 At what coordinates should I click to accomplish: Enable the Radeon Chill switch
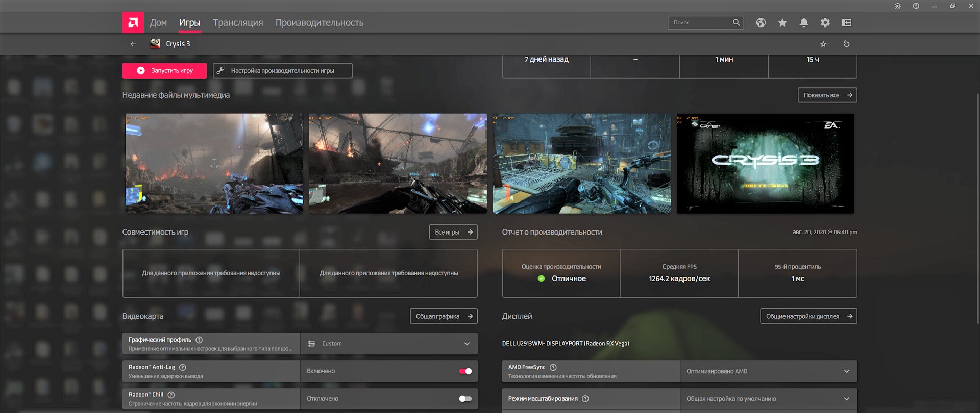coord(465,399)
